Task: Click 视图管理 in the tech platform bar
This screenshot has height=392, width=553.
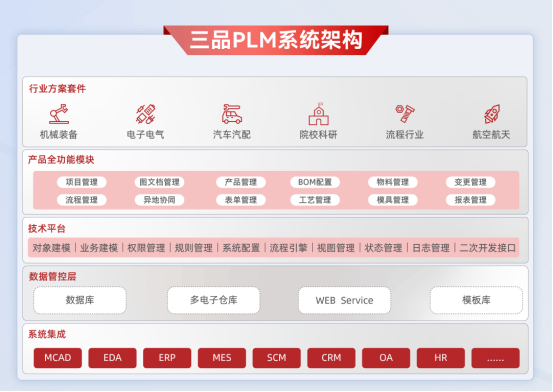Action: coord(336,248)
